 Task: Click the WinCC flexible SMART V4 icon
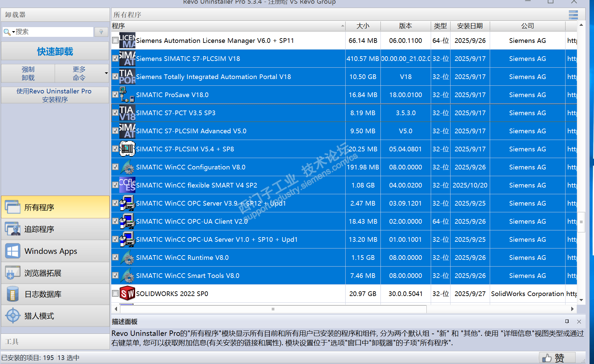127,185
